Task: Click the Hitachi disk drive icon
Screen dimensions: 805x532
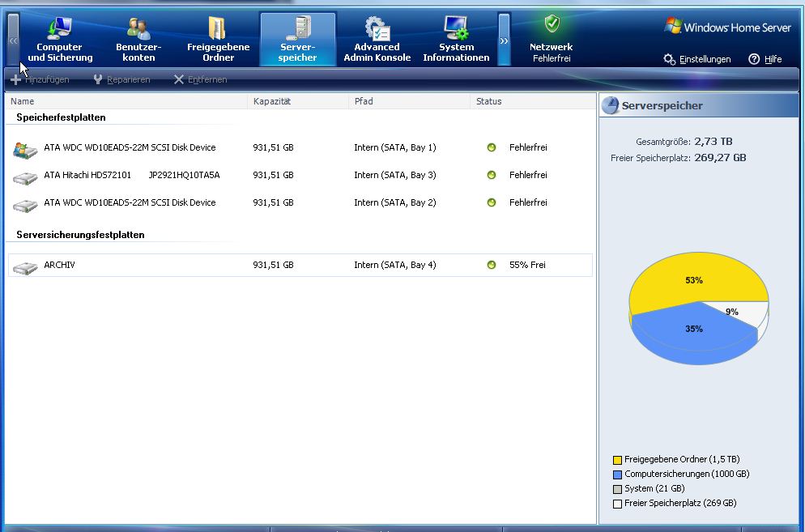Action: 25,177
